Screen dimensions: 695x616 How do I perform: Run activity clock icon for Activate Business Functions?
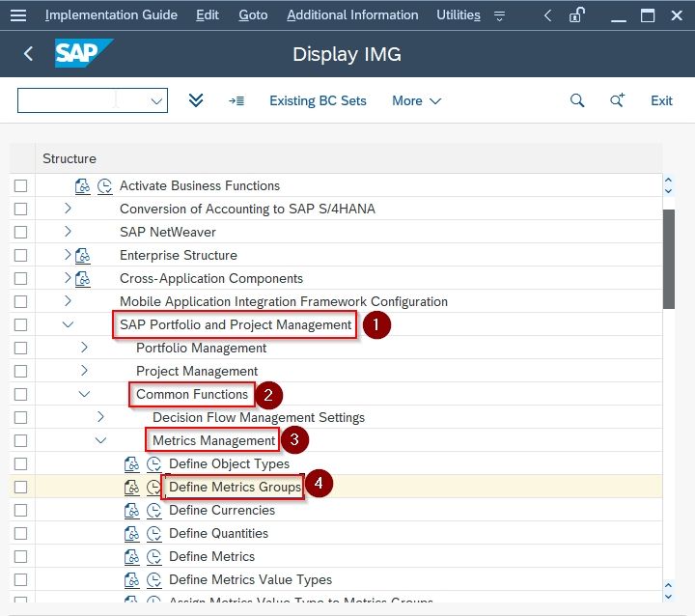[104, 185]
